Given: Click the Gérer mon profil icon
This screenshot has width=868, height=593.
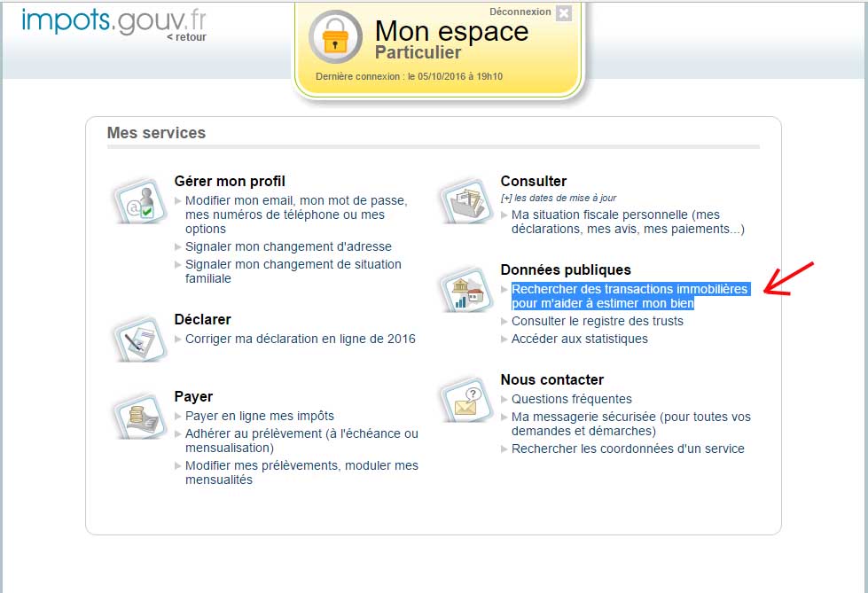Looking at the screenshot, I should pyautogui.click(x=139, y=201).
